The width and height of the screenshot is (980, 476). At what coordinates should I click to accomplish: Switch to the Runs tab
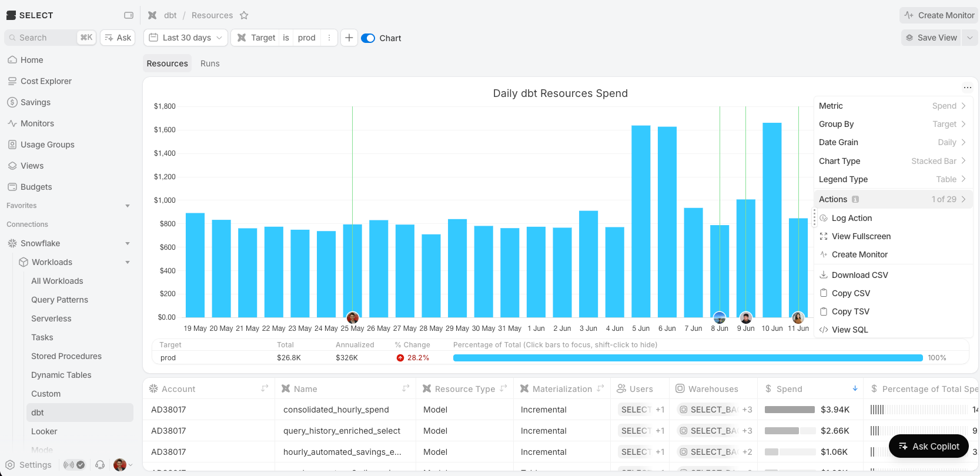click(x=210, y=63)
